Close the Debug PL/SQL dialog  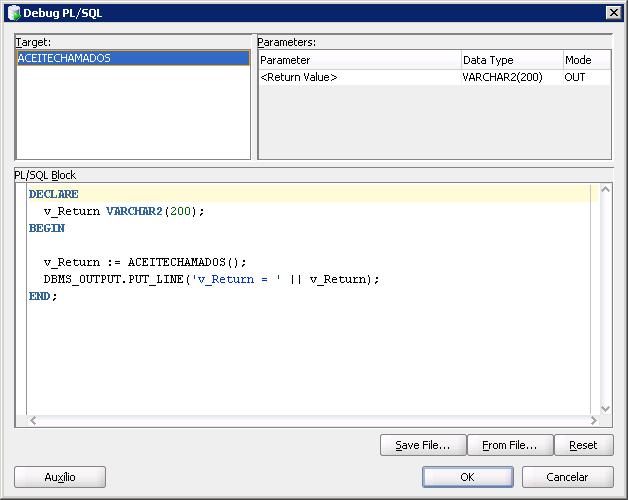613,13
